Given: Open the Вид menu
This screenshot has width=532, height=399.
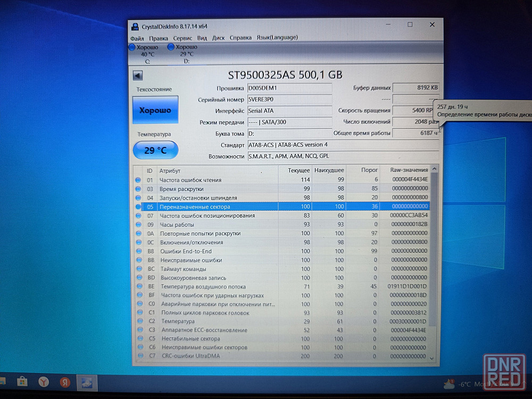Looking at the screenshot, I should tap(202, 38).
